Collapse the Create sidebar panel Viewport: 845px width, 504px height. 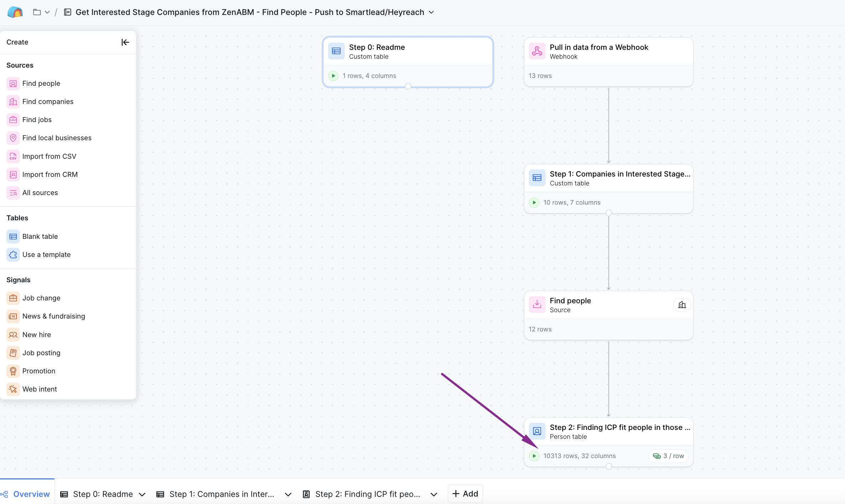125,42
